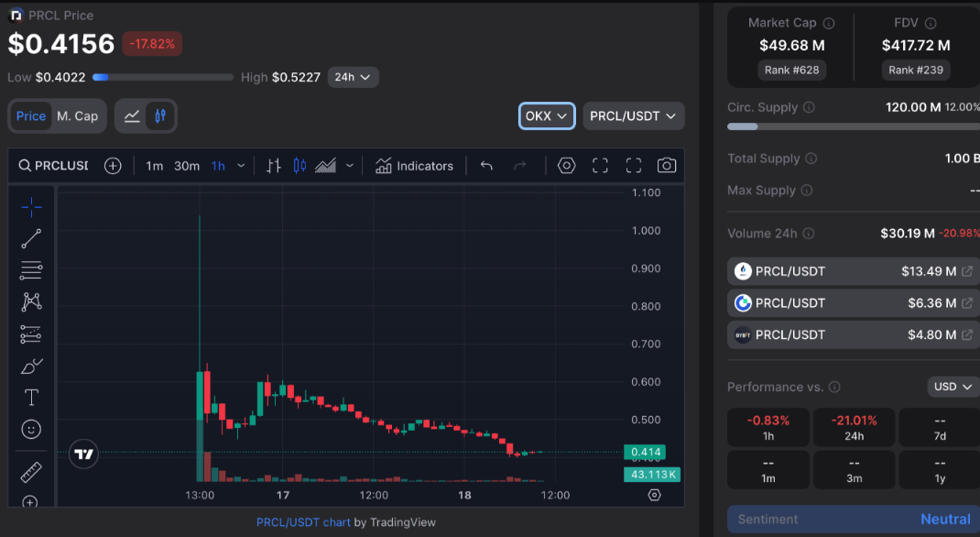Image resolution: width=980 pixels, height=537 pixels.
Task: Click the first fullscreen bracket icon in the chart toolbar
Action: click(600, 166)
